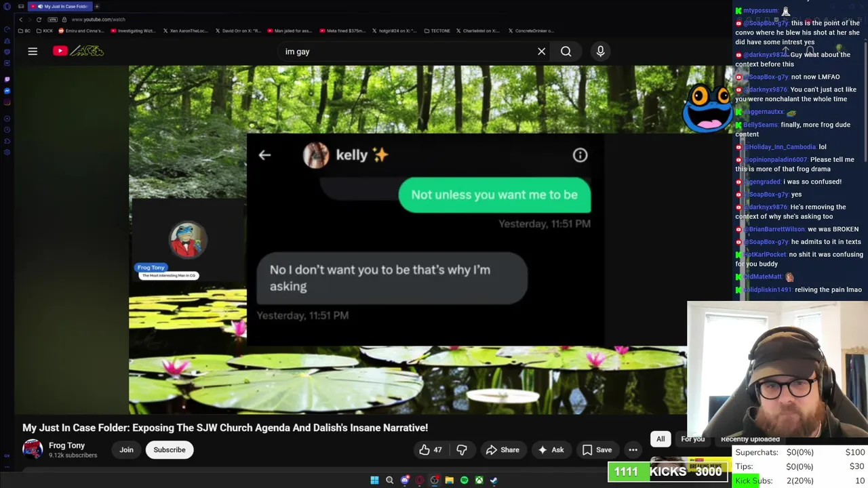
Task: Open Emiru and Cinna's bookmark
Action: coord(81,30)
